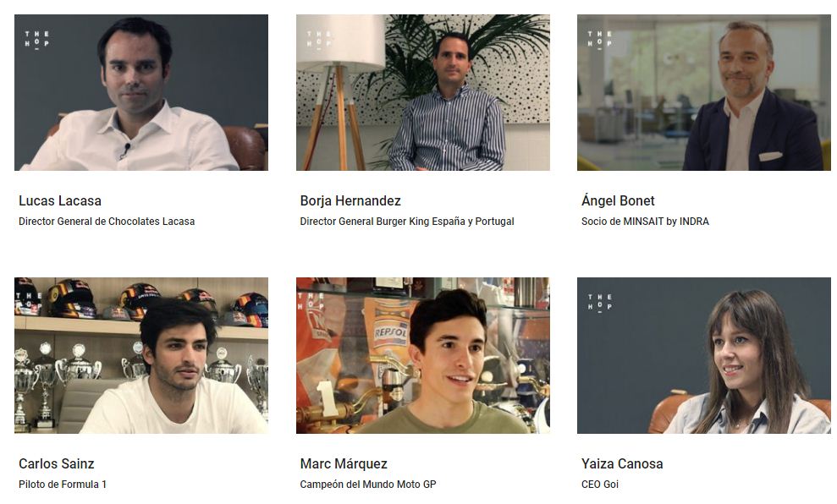Open Lucas Lacasa video thumbnail
Screen dimensions: 837x504
pos(141,92)
